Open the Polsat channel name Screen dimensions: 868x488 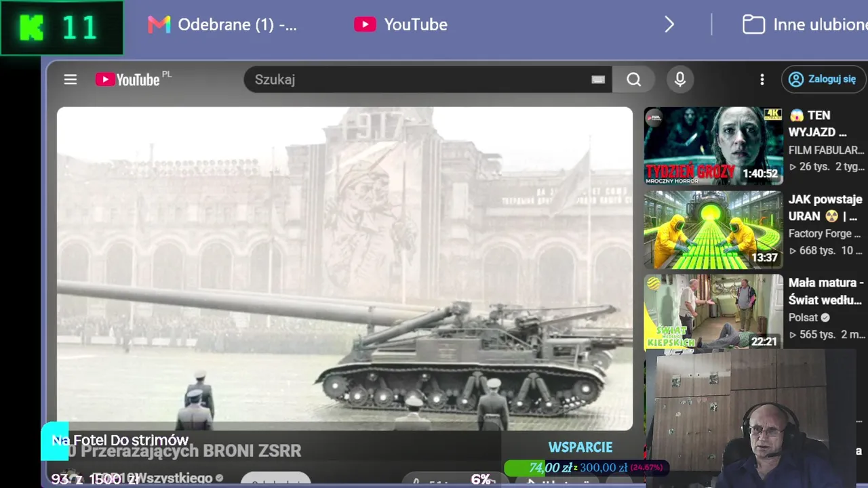(803, 317)
